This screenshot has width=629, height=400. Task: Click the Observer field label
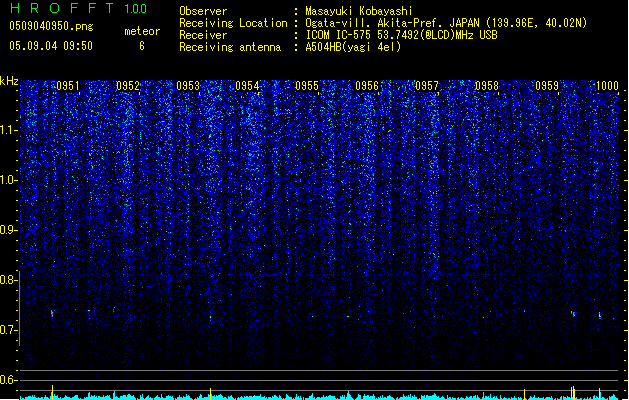203,11
